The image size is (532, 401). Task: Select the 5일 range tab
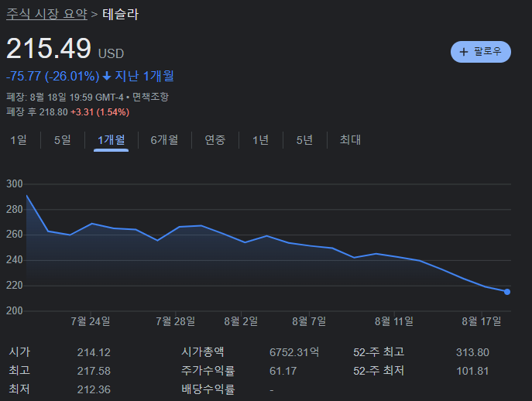[63, 140]
